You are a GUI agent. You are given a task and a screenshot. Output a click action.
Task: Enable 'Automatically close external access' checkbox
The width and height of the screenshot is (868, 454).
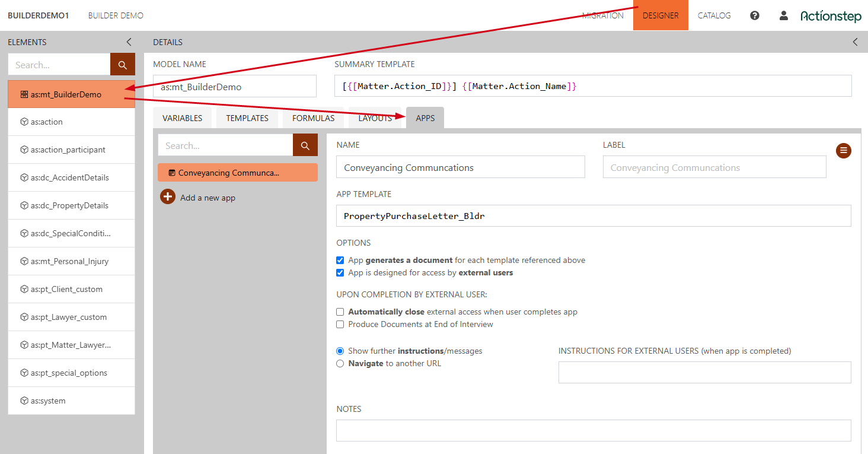[340, 312]
